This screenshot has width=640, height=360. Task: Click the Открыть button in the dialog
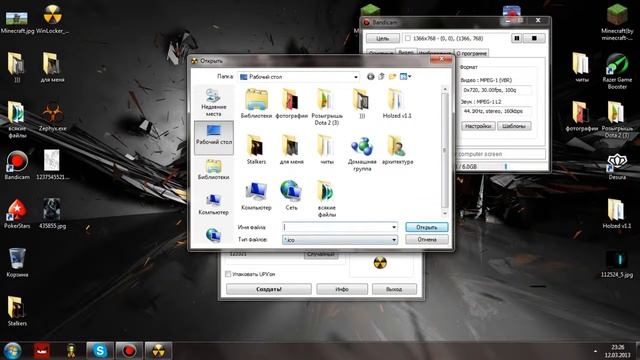(427, 227)
